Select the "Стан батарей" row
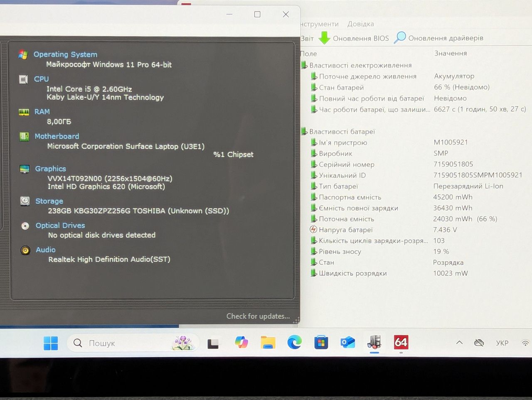The image size is (532, 400). click(x=416, y=87)
